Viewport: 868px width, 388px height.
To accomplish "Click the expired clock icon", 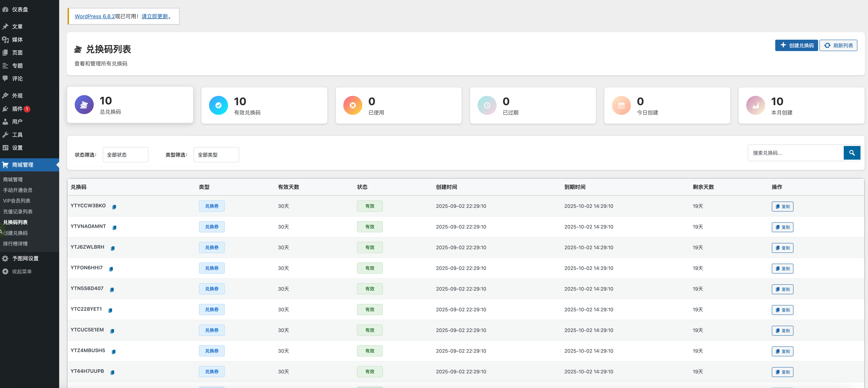I will (487, 106).
